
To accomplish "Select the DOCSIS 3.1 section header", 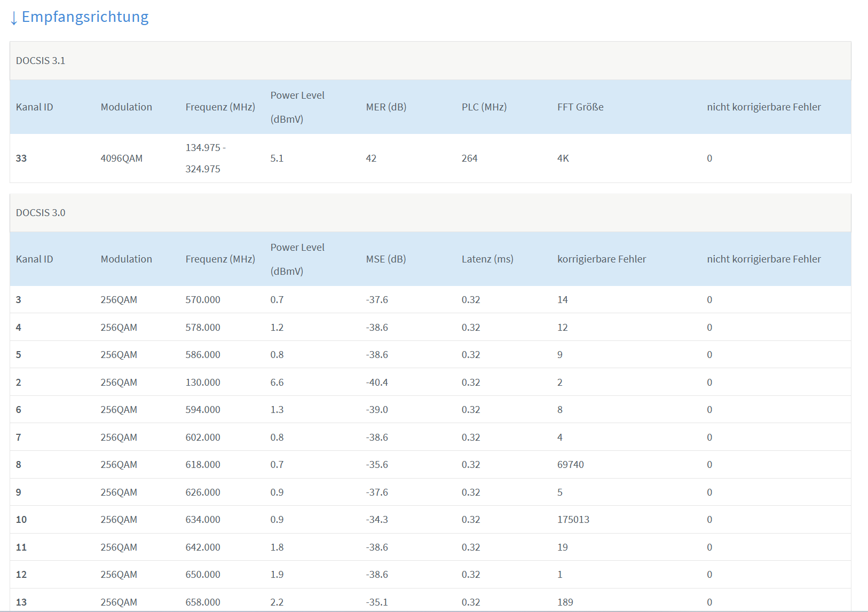I will [430, 61].
